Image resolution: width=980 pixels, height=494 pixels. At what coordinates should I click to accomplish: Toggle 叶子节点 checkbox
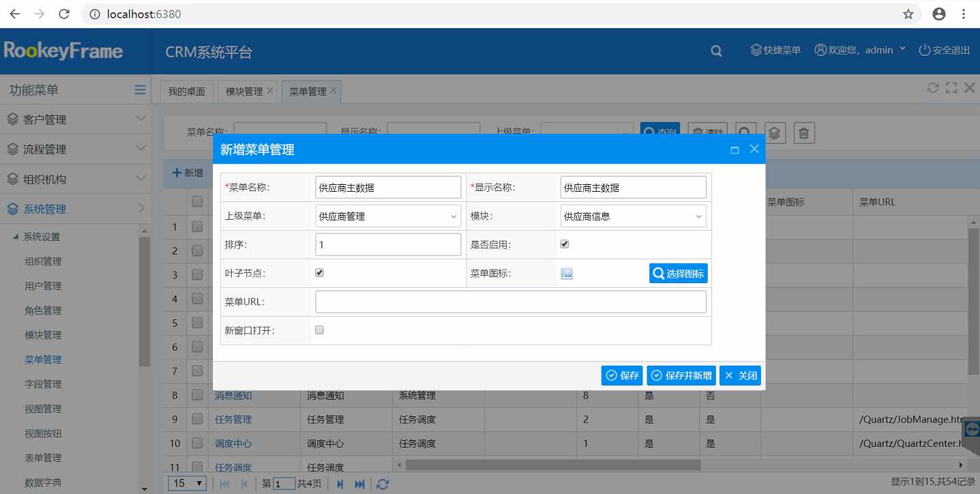[x=319, y=273]
